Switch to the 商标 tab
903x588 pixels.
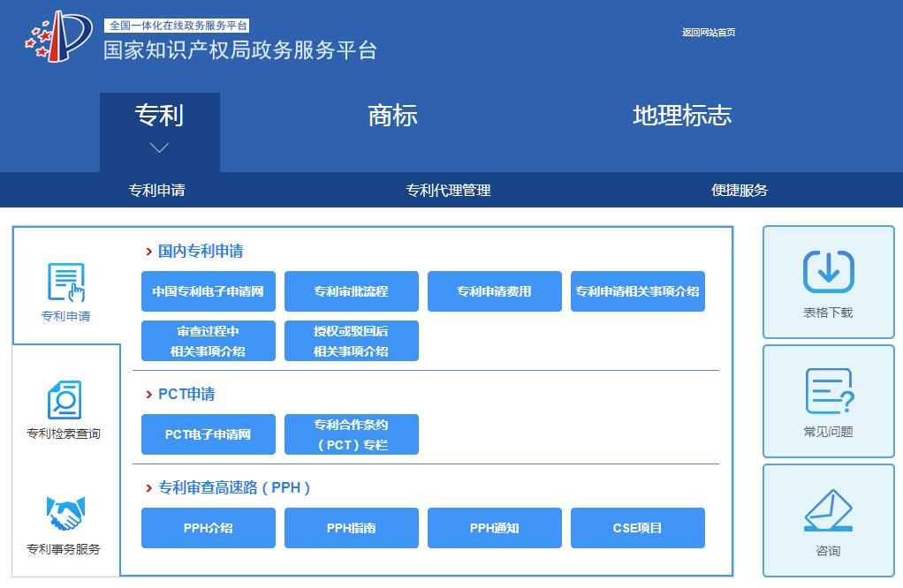click(392, 116)
